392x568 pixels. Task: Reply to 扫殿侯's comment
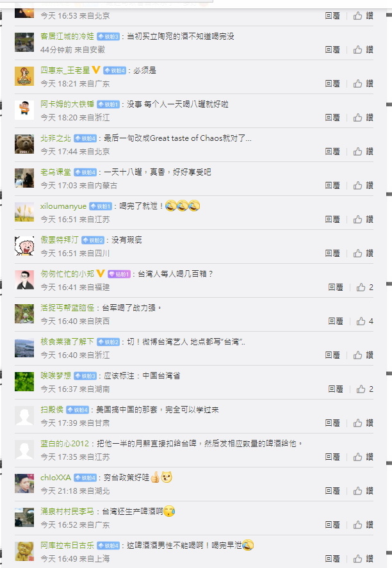pyautogui.click(x=332, y=423)
